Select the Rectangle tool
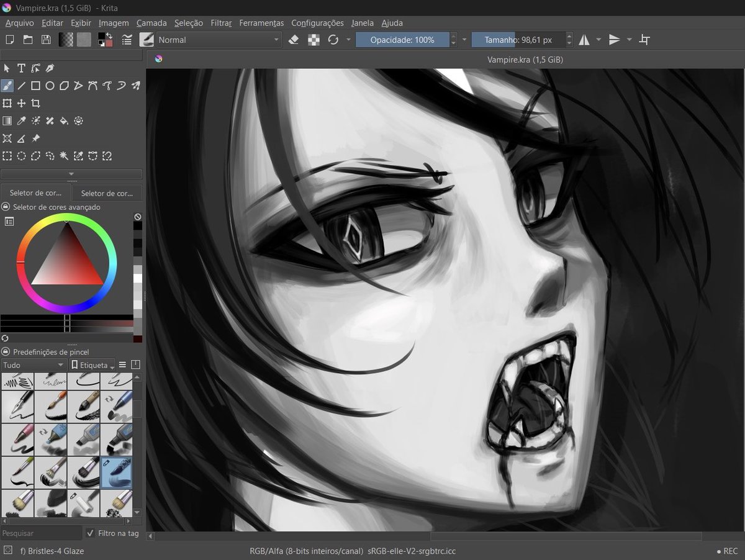 click(x=35, y=86)
